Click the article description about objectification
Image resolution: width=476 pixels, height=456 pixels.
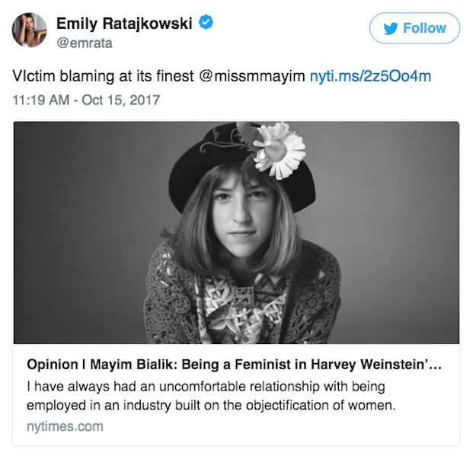(213, 396)
